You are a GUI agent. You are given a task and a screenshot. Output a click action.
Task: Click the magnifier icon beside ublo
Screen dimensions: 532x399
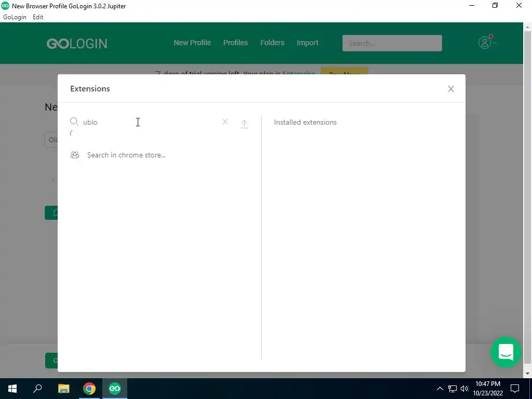pos(74,122)
